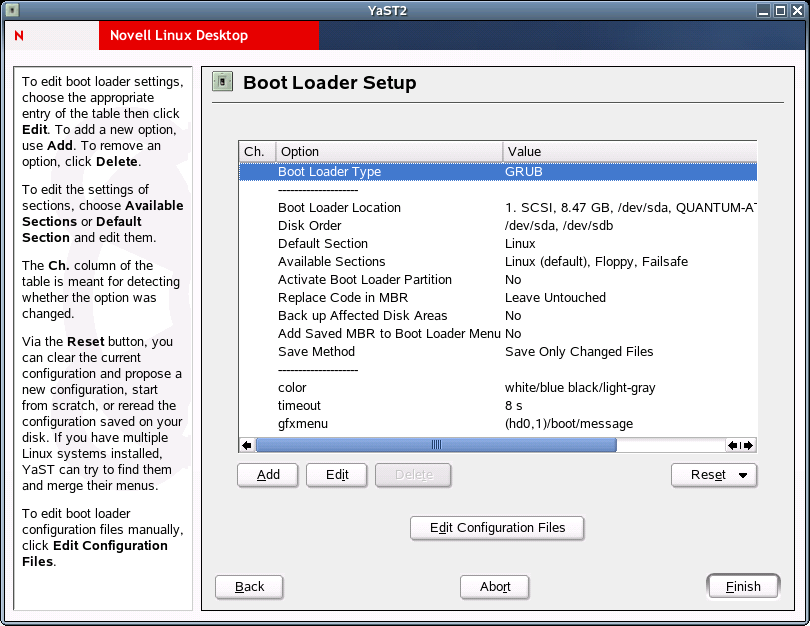The width and height of the screenshot is (810, 626).
Task: Click the /dev/sda, /dev/sdb value
Action: point(559,226)
